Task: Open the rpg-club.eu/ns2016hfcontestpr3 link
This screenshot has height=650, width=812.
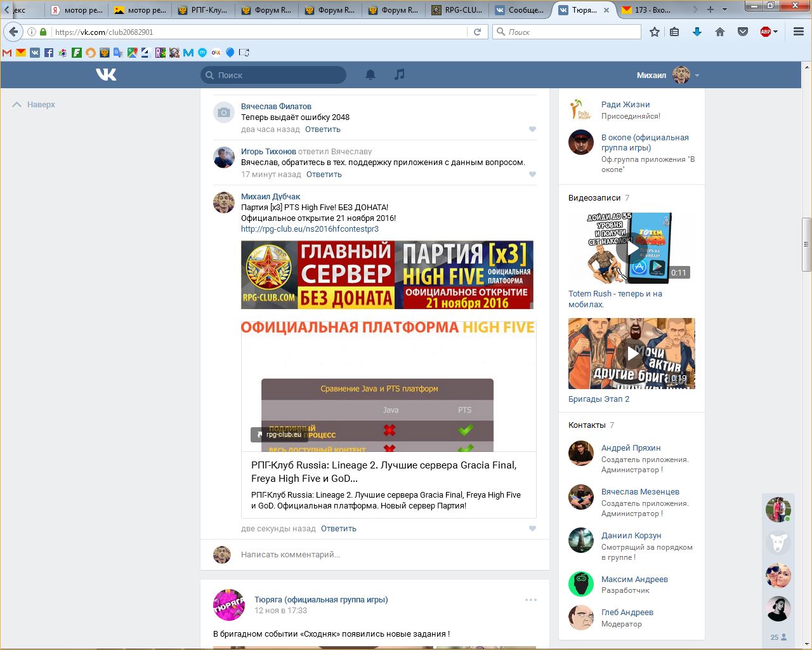Action: [x=310, y=229]
